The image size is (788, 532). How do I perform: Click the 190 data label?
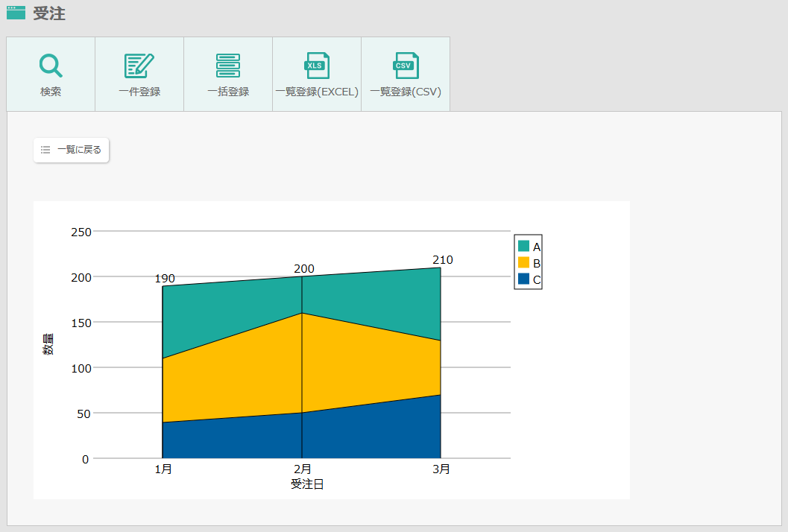tap(165, 279)
